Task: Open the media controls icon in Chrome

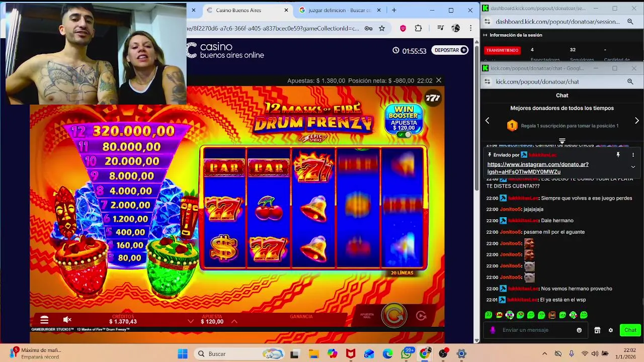Action: 440,29
